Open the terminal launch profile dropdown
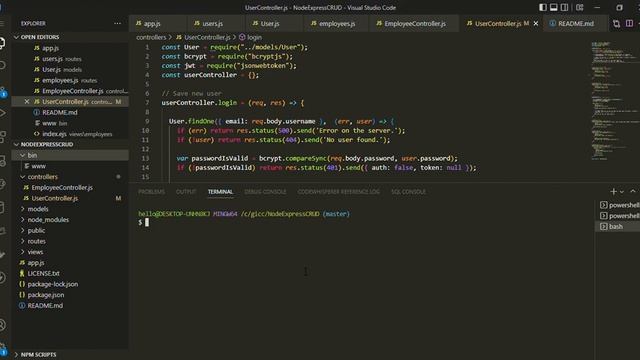Viewport: 640px width, 360px height. 622,191
